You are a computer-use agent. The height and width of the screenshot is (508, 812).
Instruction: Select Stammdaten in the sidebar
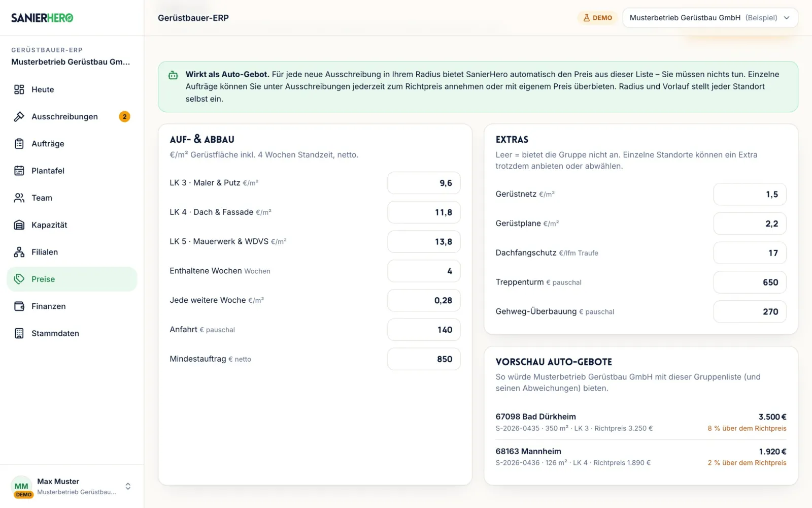72,333
